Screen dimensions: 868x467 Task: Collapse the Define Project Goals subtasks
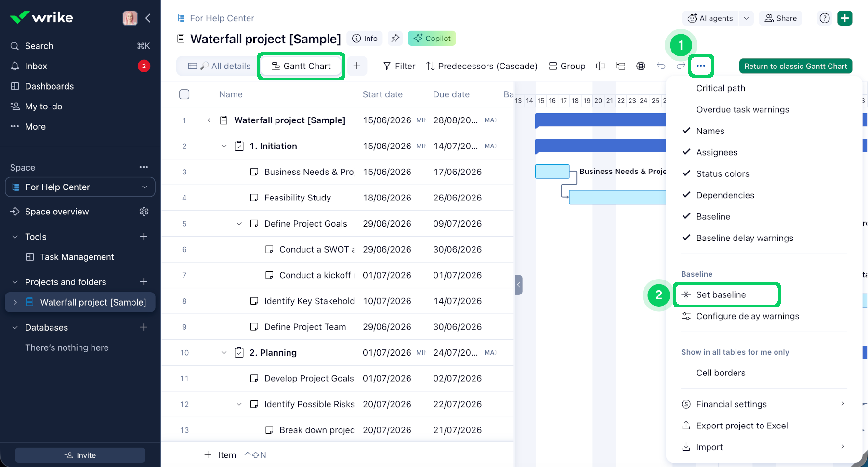[x=239, y=224]
